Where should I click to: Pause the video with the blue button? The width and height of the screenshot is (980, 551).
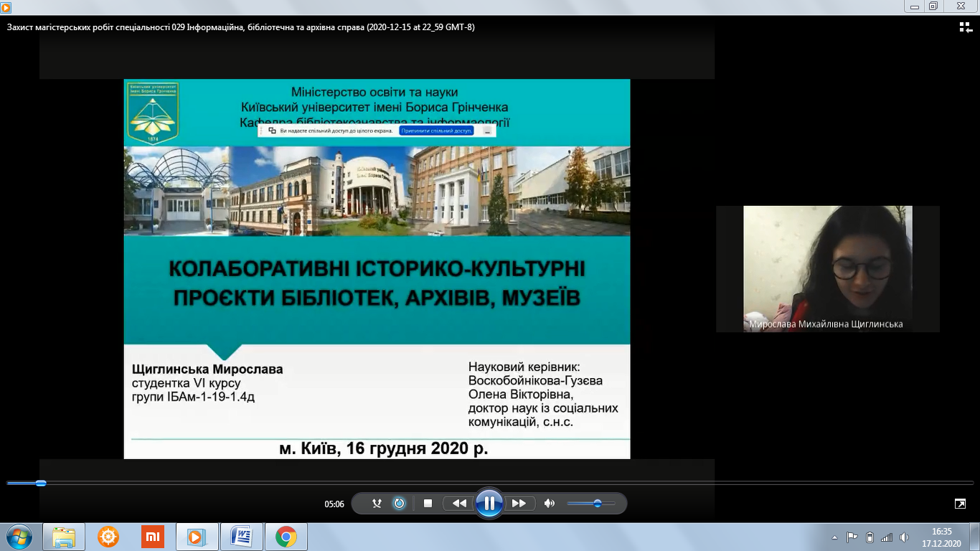[x=489, y=504]
